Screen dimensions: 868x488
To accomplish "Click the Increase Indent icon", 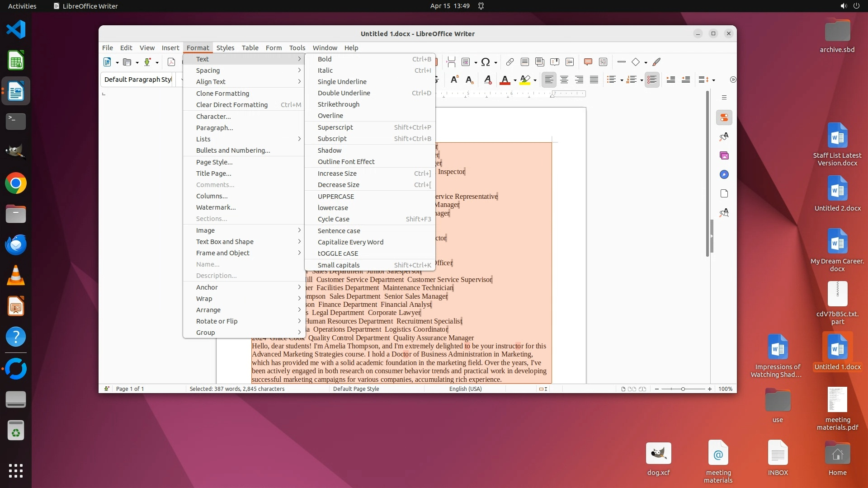I will pos(671,80).
